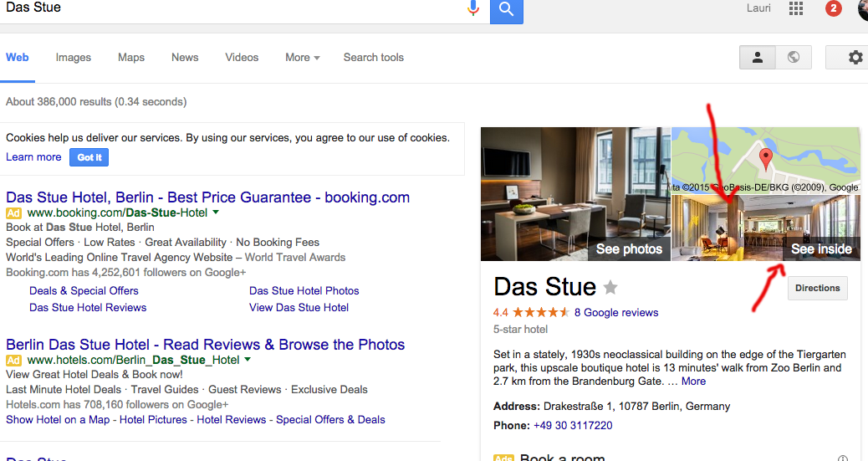The width and height of the screenshot is (868, 461).
Task: Click the More link in hotel description
Action: 693,382
